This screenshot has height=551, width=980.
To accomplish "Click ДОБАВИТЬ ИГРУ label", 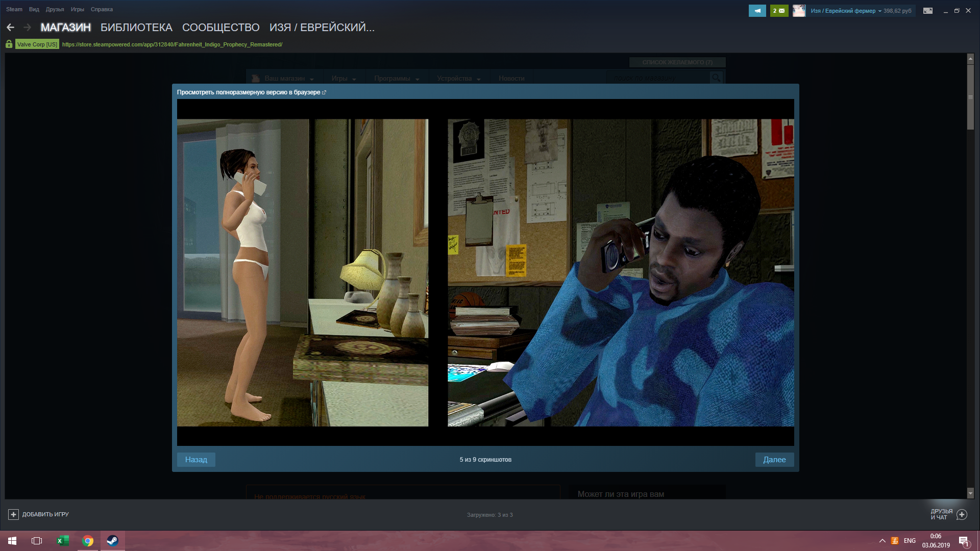I will (x=45, y=514).
